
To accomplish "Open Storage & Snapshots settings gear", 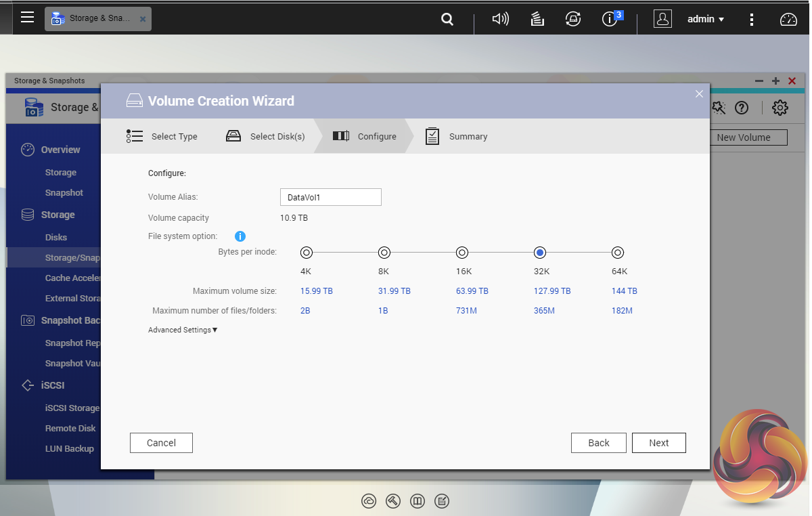I will coord(780,108).
